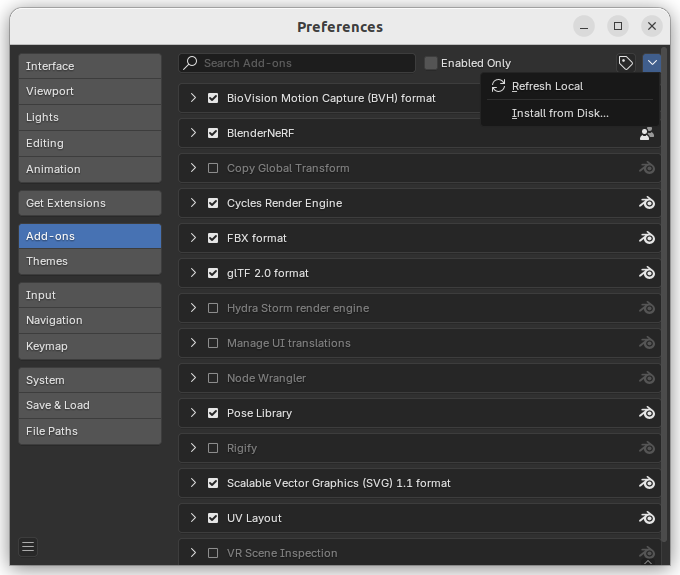Uncheck the glTF 2.0 format add-on

click(x=213, y=273)
